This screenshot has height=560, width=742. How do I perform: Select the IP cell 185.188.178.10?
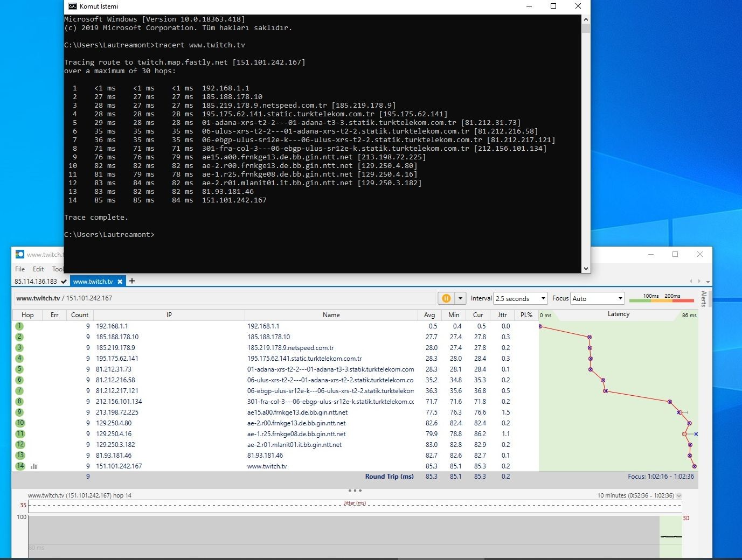117,337
